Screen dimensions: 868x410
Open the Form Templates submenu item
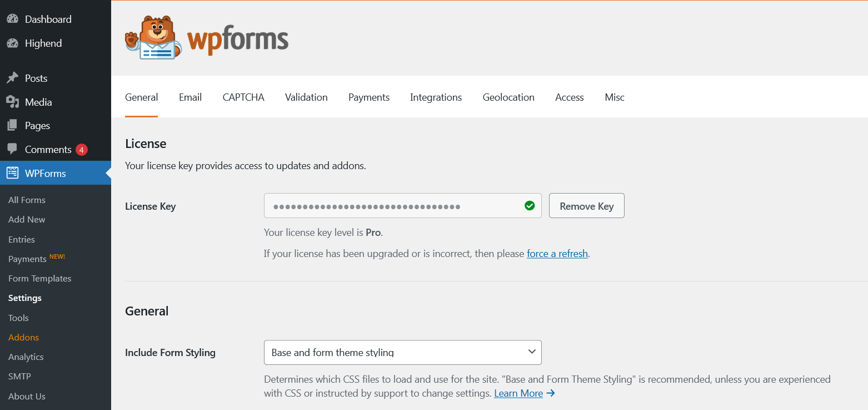[40, 278]
